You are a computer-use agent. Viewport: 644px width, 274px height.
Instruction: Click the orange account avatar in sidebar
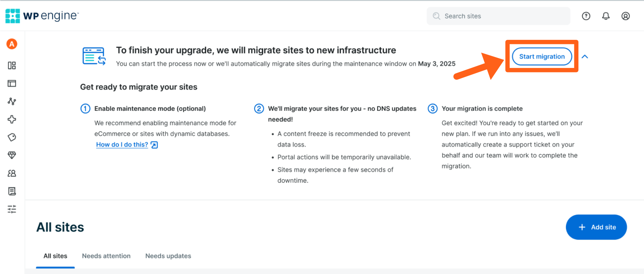click(x=12, y=44)
